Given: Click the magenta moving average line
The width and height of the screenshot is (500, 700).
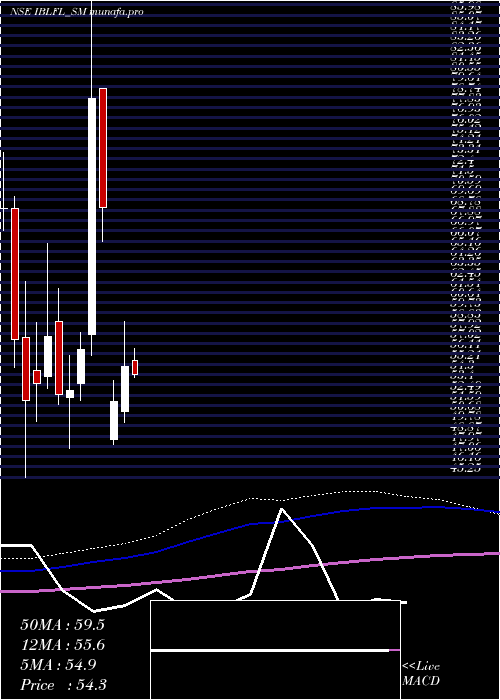Looking at the screenshot, I should coord(250,571).
